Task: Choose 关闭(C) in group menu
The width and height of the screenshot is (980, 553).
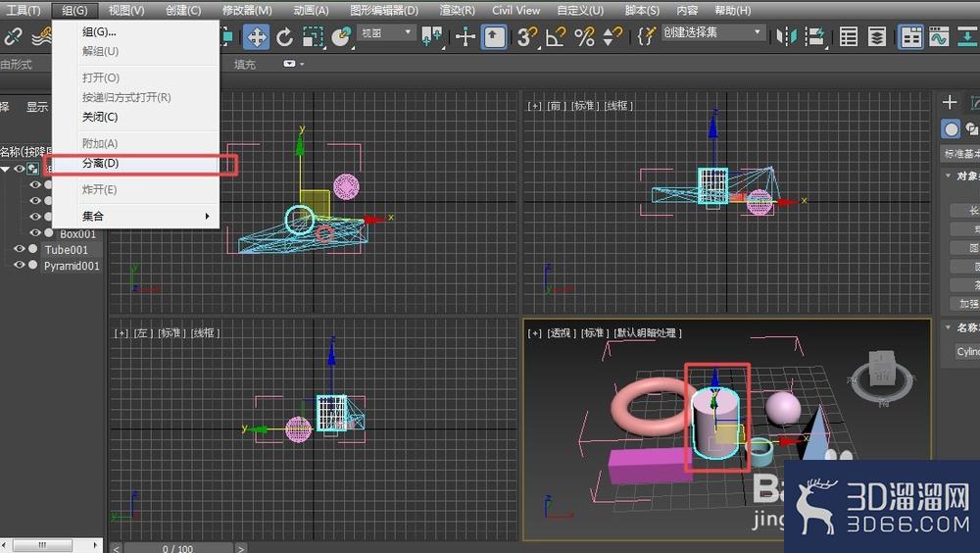Action: [x=135, y=117]
